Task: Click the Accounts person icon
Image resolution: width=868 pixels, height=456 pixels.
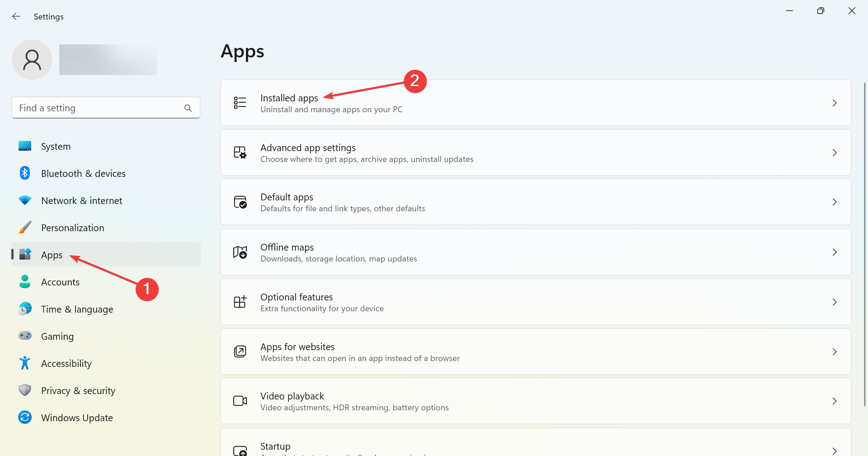Action: click(x=25, y=282)
